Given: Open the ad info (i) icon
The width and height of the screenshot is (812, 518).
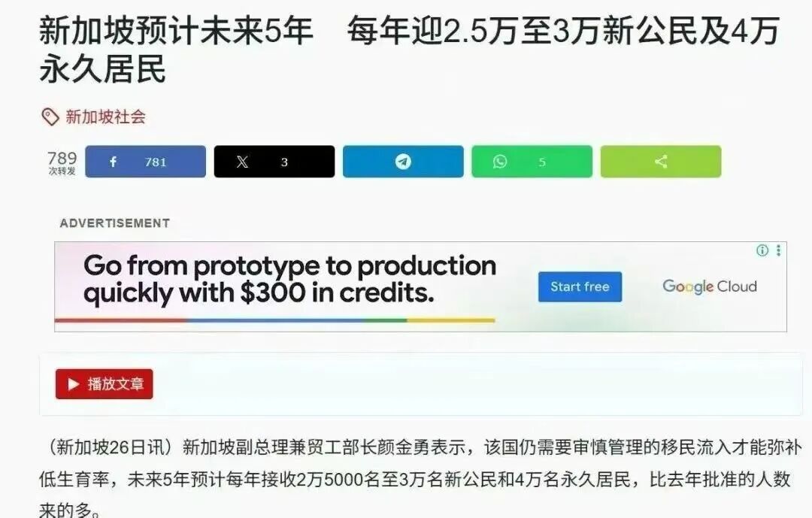Looking at the screenshot, I should coord(762,250).
